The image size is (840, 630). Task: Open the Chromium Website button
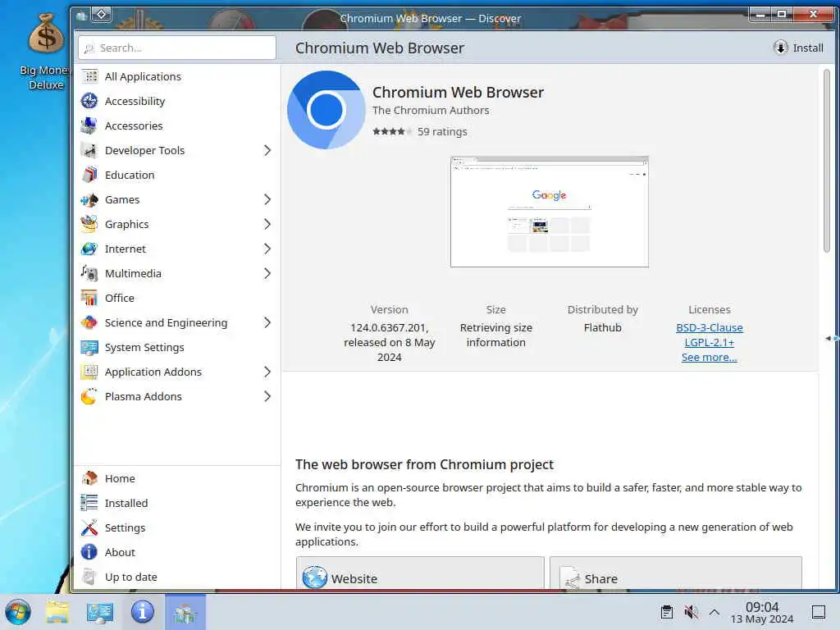coord(420,575)
